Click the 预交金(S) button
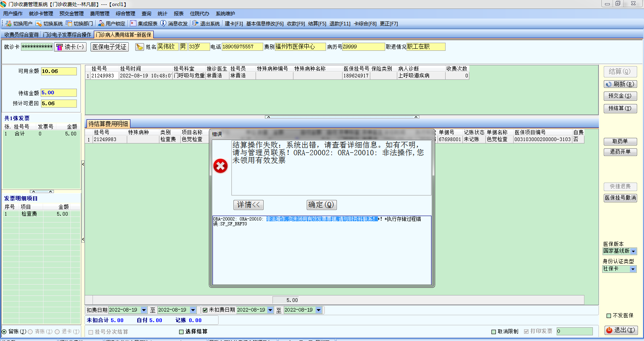The width and height of the screenshot is (644, 341). [620, 96]
